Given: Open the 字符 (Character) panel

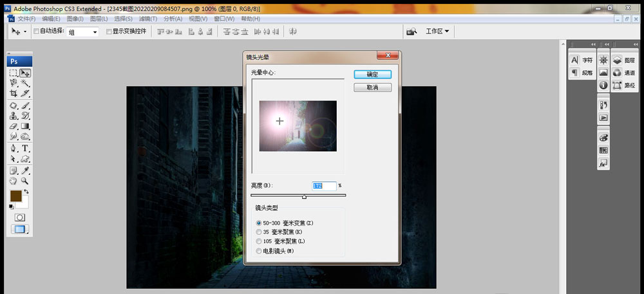Looking at the screenshot, I should point(582,60).
